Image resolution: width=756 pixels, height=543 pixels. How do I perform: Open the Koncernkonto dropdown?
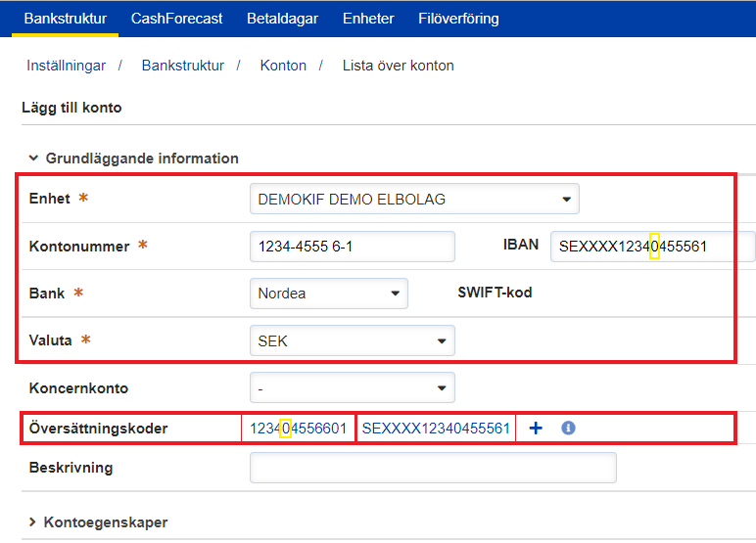point(352,388)
